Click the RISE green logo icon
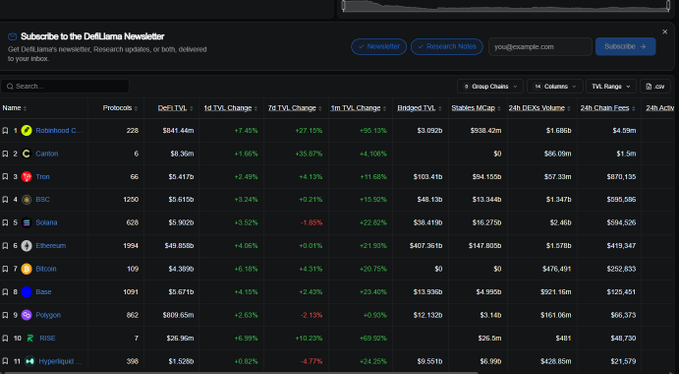Image resolution: width=679 pixels, height=374 pixels. pyautogui.click(x=30, y=338)
